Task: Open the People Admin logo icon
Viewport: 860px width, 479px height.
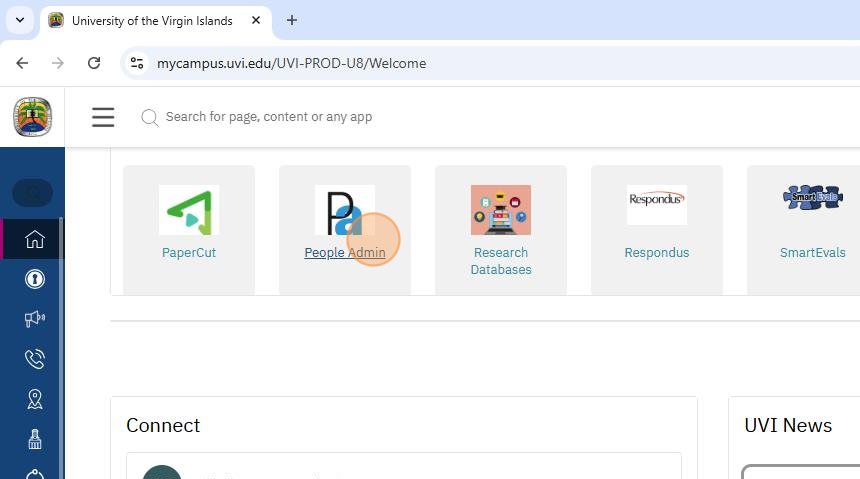Action: 344,210
